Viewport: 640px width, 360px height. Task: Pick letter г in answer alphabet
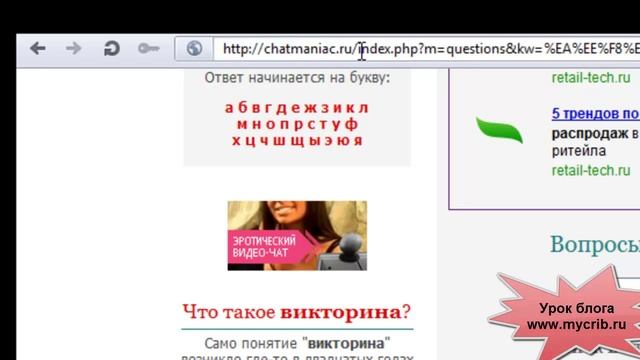point(269,108)
